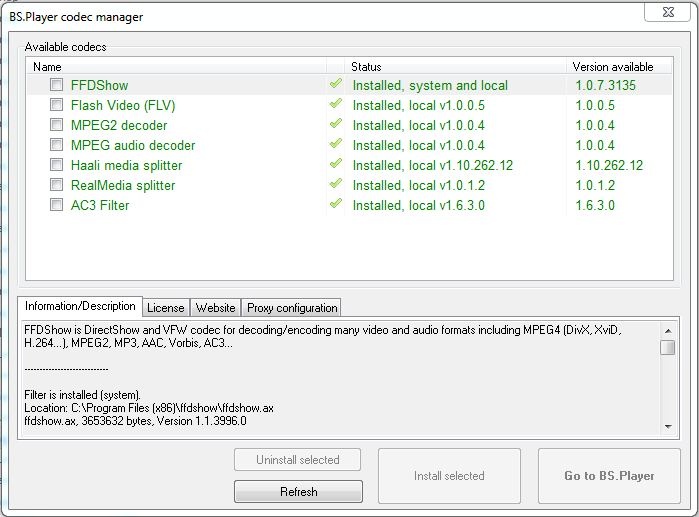Click version value 1.0.7.3135
Image resolution: width=699 pixels, height=517 pixels.
point(605,85)
